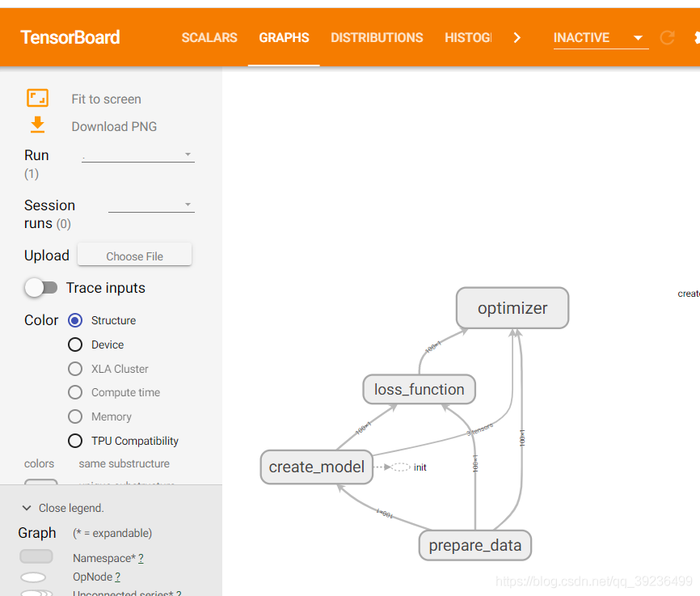Click the Choose File upload button

(x=134, y=256)
